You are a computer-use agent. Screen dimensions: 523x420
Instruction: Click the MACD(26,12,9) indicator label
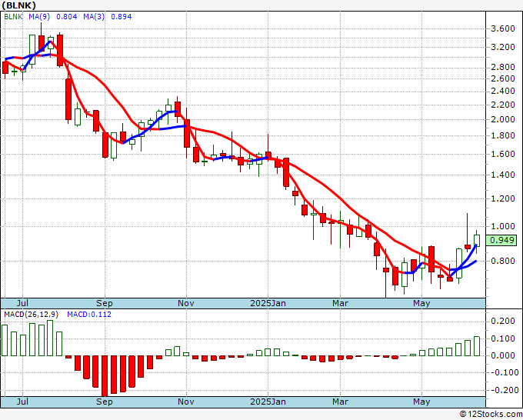tap(31, 315)
